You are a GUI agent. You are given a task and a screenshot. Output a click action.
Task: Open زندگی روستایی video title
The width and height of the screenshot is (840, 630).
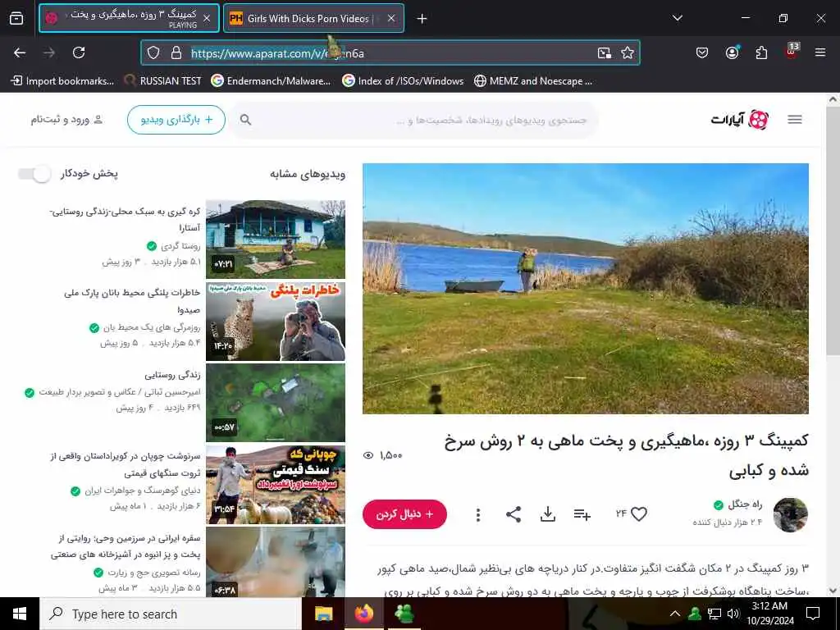[172, 374]
